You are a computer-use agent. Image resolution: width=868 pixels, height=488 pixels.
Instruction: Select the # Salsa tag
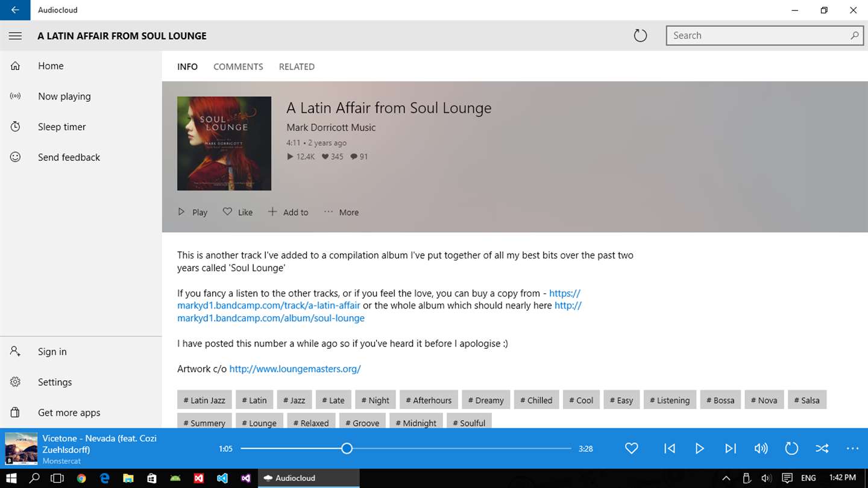[x=807, y=400]
